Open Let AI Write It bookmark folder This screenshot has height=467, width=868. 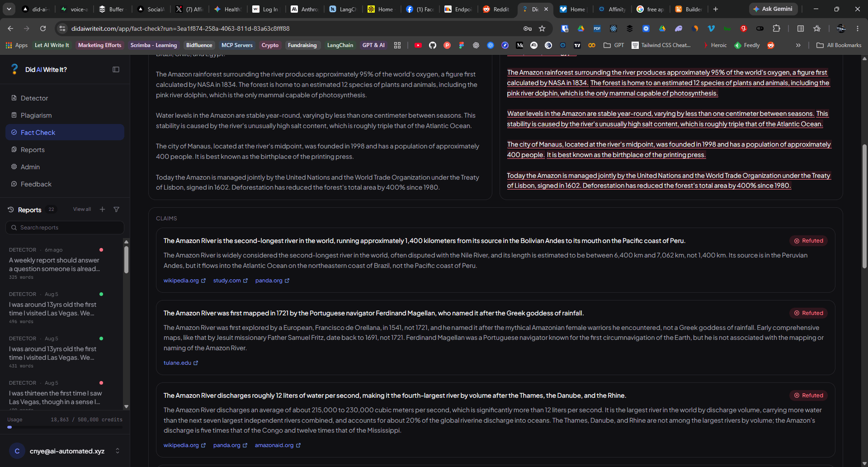point(52,45)
